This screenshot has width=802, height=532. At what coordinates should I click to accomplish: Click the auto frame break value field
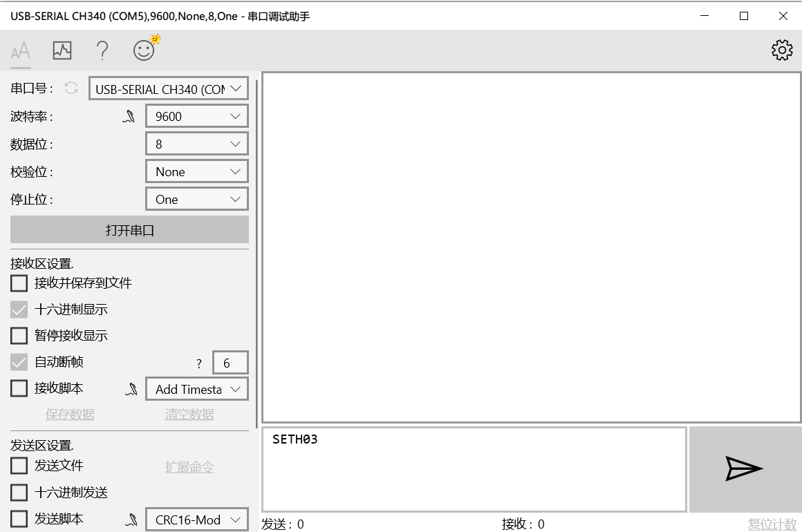[x=230, y=363]
